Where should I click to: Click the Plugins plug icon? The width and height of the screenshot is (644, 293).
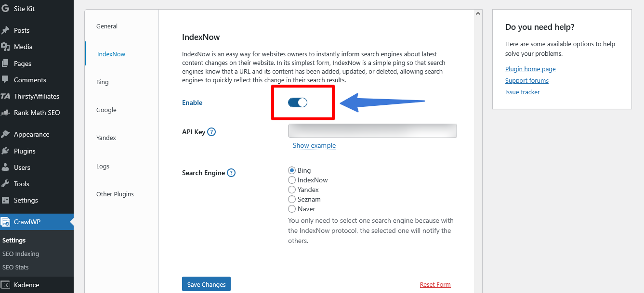pos(5,151)
